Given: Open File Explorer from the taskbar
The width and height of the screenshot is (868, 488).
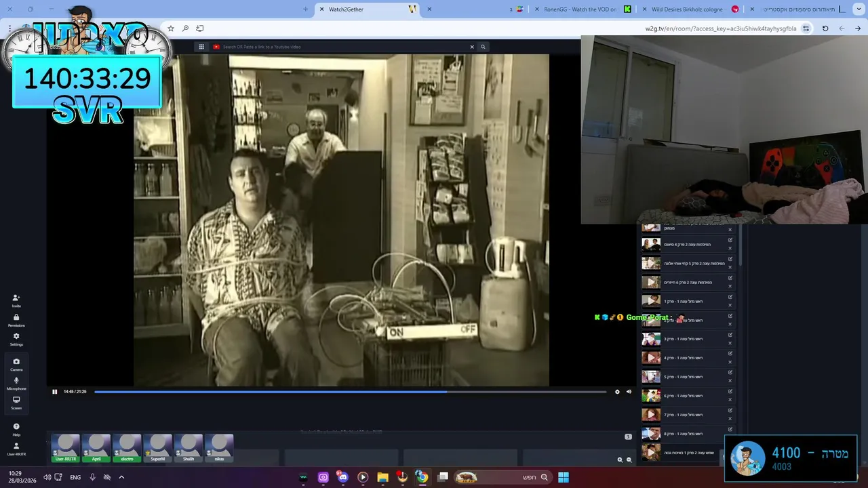Looking at the screenshot, I should tap(382, 477).
